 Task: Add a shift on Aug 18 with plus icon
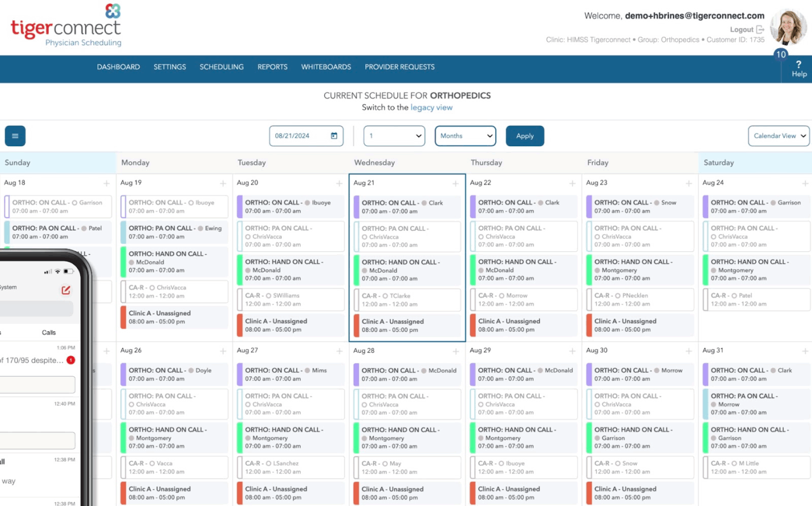click(x=106, y=182)
